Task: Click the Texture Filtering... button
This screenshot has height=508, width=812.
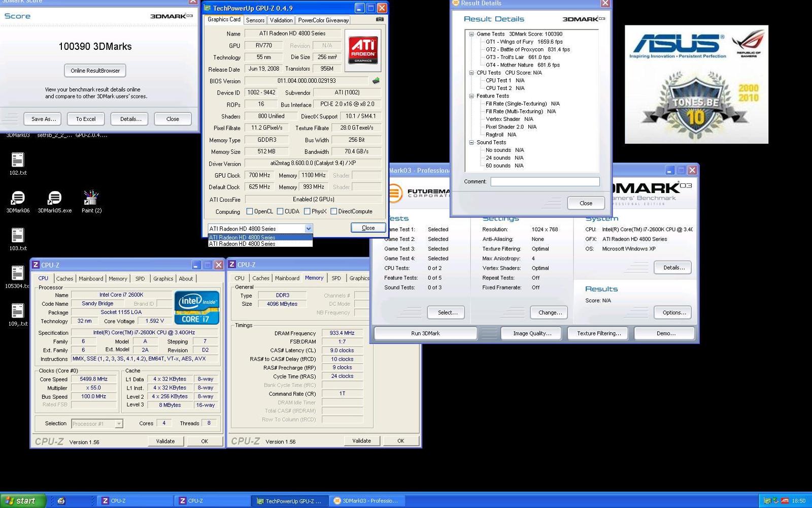Action: (x=598, y=333)
